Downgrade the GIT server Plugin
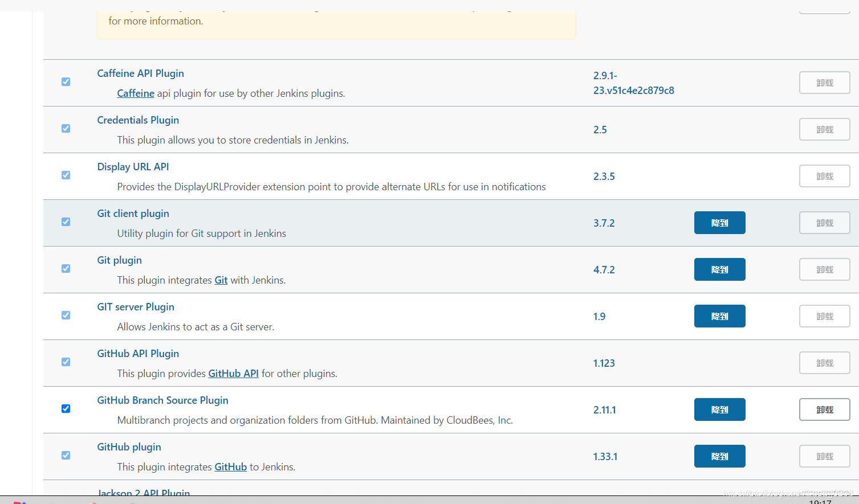The width and height of the screenshot is (859, 504). [720, 316]
